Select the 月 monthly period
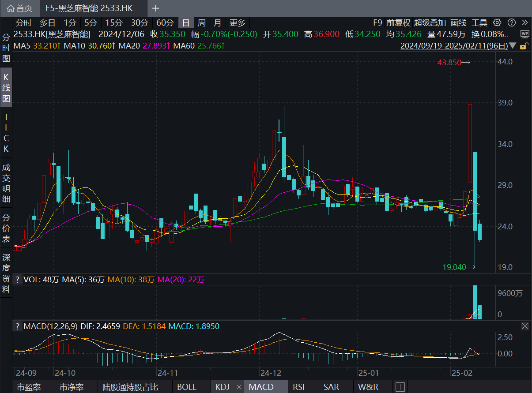 point(218,23)
